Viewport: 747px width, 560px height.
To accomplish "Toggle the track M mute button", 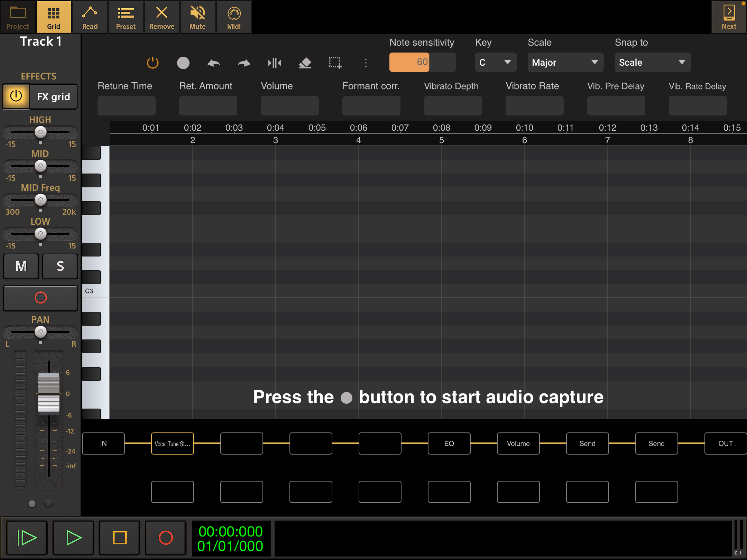I will point(21,266).
